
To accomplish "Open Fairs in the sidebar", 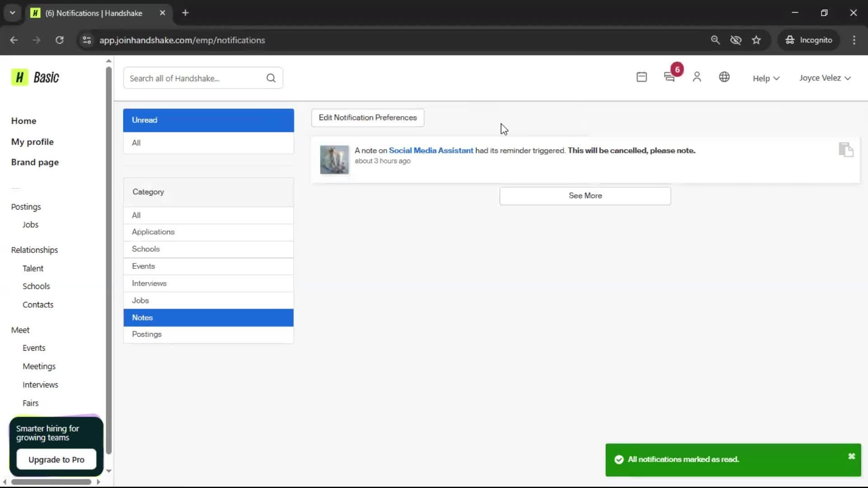I will tap(31, 404).
